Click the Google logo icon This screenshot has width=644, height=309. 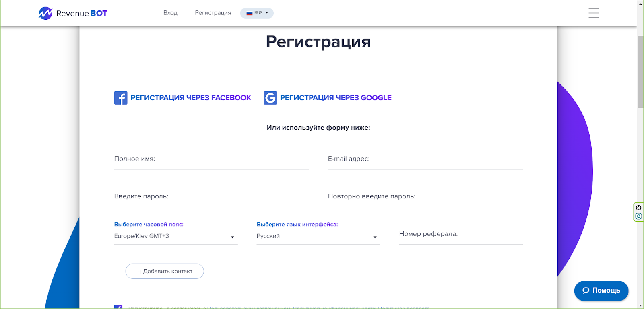(x=270, y=98)
